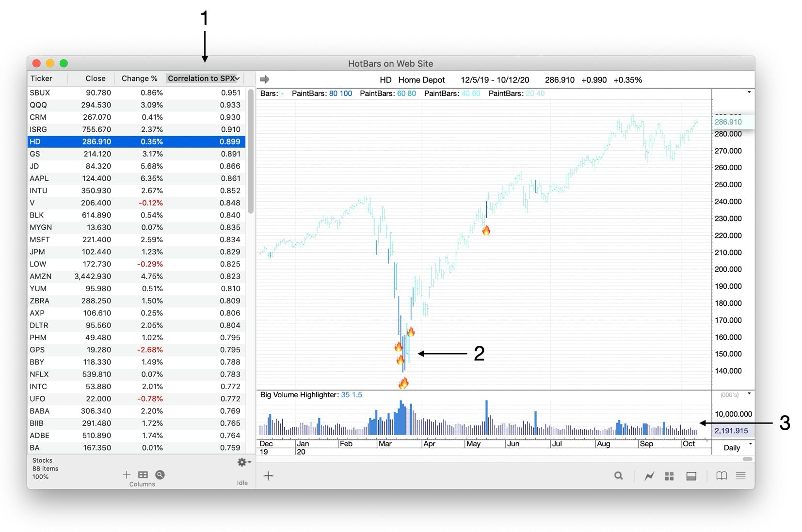Click the add item plus button below the chart
Screen dimensions: 802x532
[269, 476]
